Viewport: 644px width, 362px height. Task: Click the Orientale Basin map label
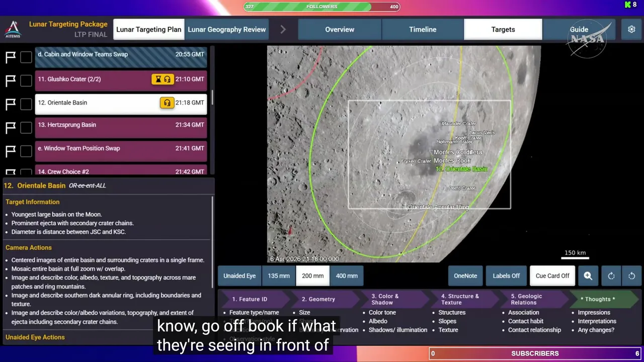pyautogui.click(x=461, y=169)
